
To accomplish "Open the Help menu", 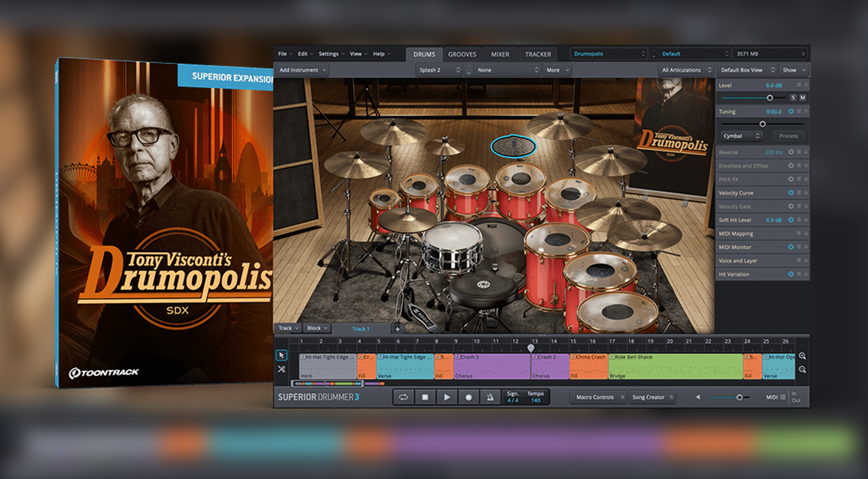I will (x=381, y=54).
